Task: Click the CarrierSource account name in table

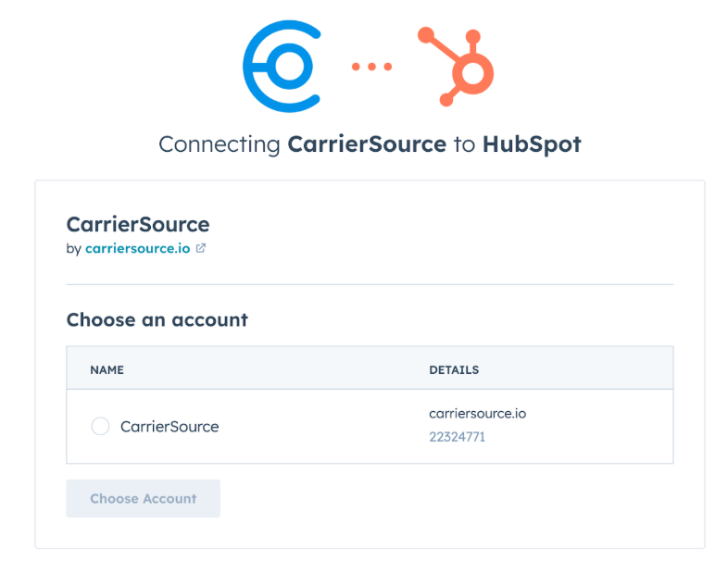Action: pos(169,427)
